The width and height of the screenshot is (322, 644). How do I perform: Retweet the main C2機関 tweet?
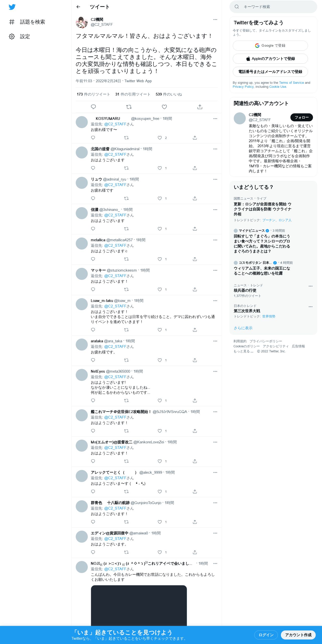129,107
